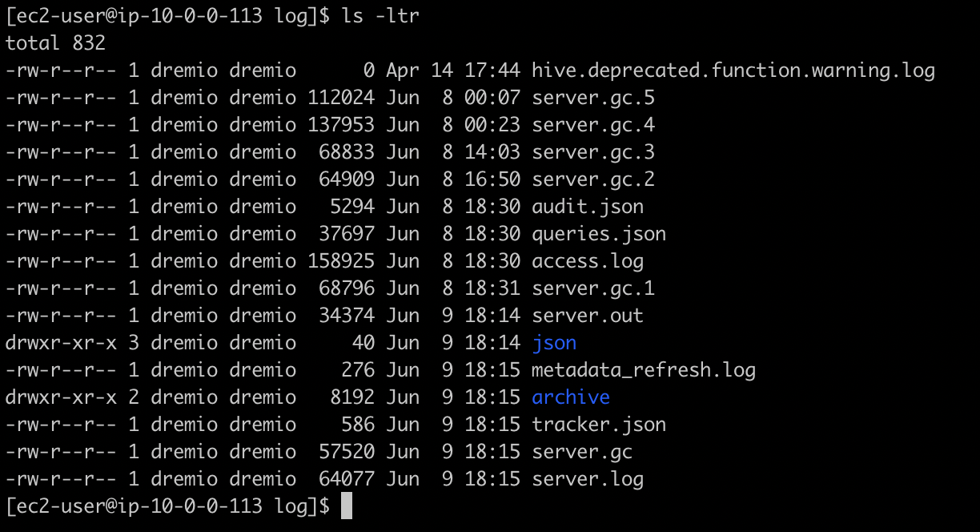The width and height of the screenshot is (980, 532).
Task: Click the 'total 832' output line
Action: 55,42
